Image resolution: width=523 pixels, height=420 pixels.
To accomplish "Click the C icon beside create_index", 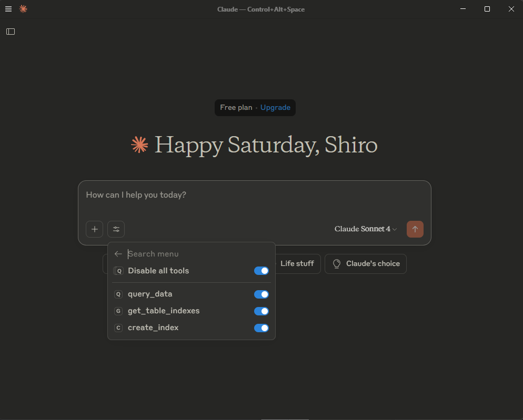I will 118,328.
